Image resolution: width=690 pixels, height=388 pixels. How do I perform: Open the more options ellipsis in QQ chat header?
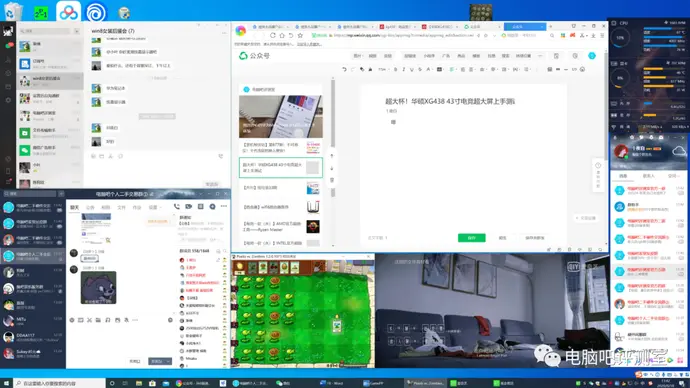click(224, 206)
